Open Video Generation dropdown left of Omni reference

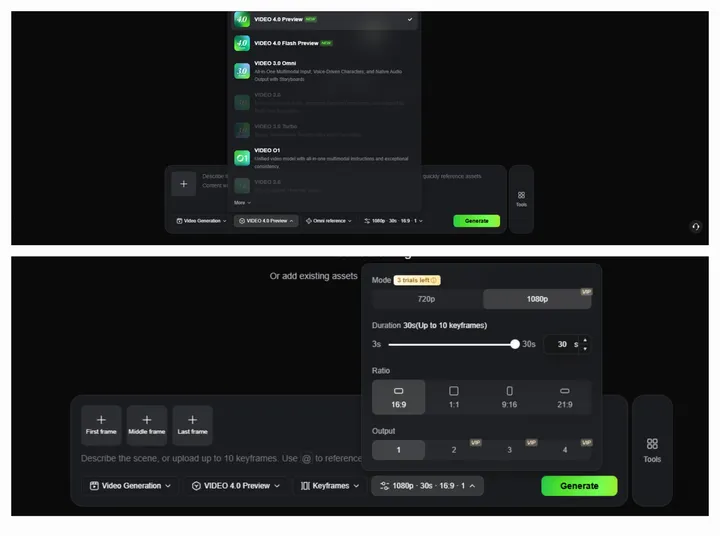(x=201, y=221)
